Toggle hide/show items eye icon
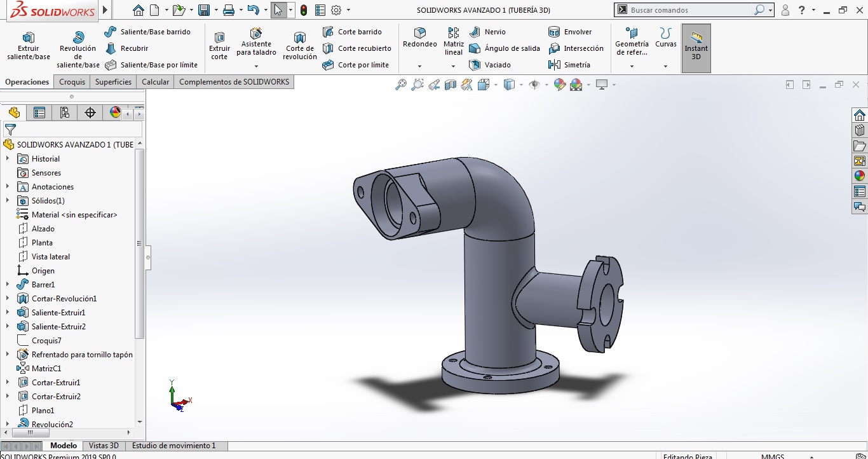 tap(534, 85)
